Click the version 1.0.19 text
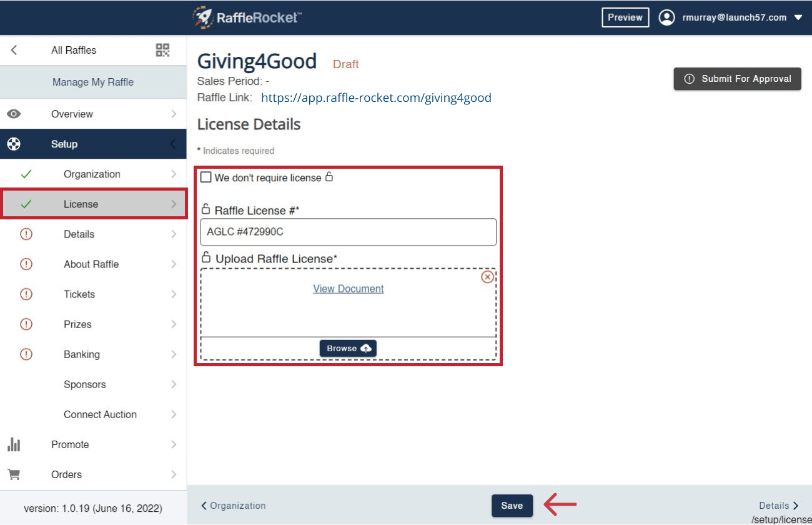812x525 pixels. 93,508
